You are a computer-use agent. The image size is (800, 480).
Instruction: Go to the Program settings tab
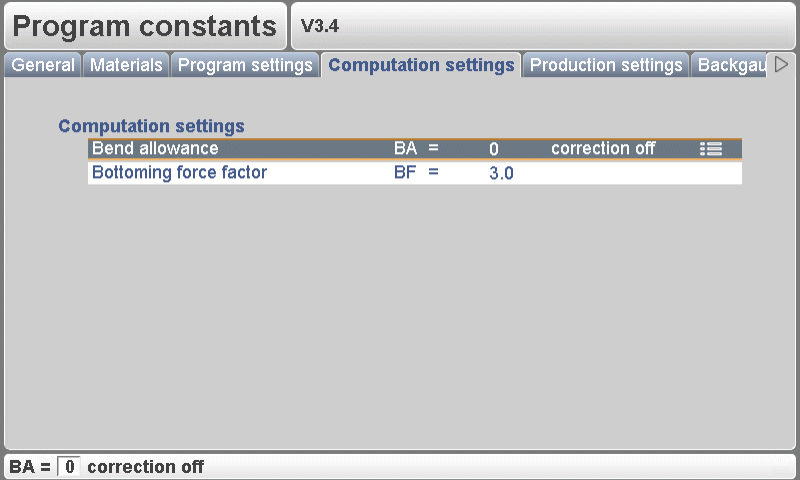[245, 66]
